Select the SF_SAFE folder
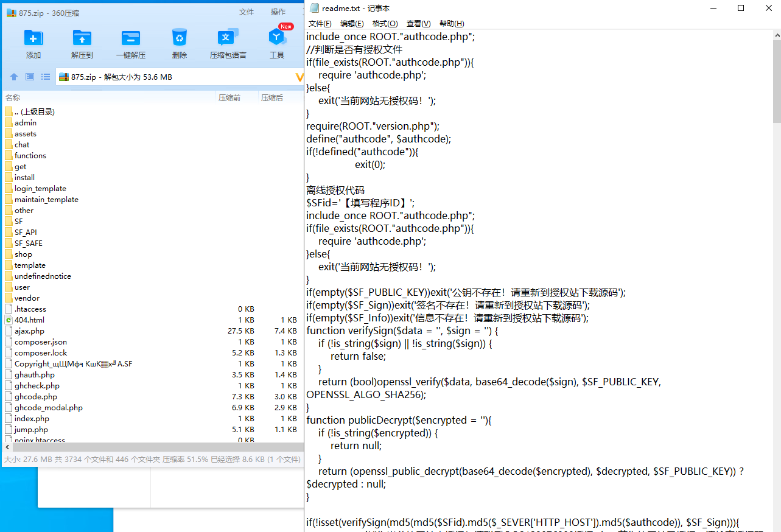781x532 pixels. [28, 243]
